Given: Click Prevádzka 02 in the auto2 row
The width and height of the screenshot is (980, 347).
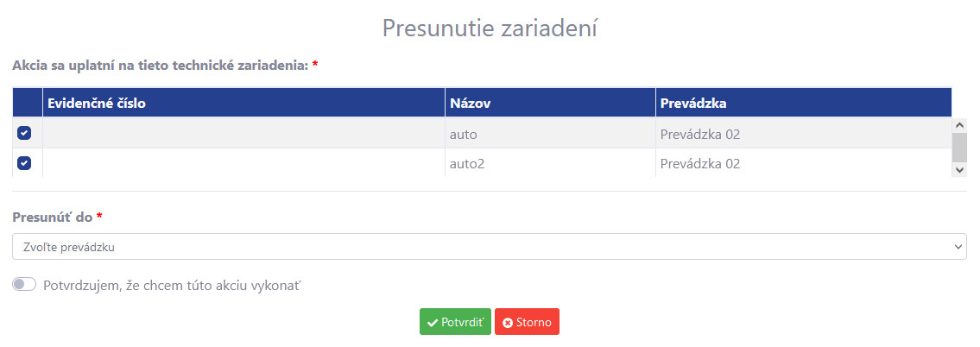Looking at the screenshot, I should [700, 164].
